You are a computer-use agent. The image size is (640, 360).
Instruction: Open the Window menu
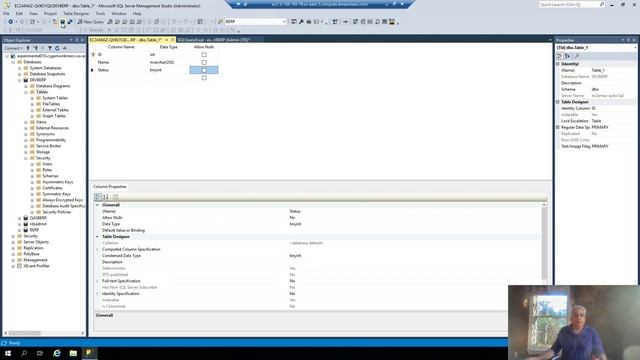(x=119, y=13)
